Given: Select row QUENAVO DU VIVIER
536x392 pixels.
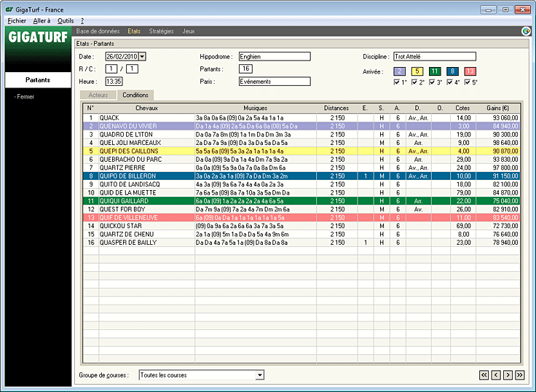Looking at the screenshot, I should [x=301, y=126].
